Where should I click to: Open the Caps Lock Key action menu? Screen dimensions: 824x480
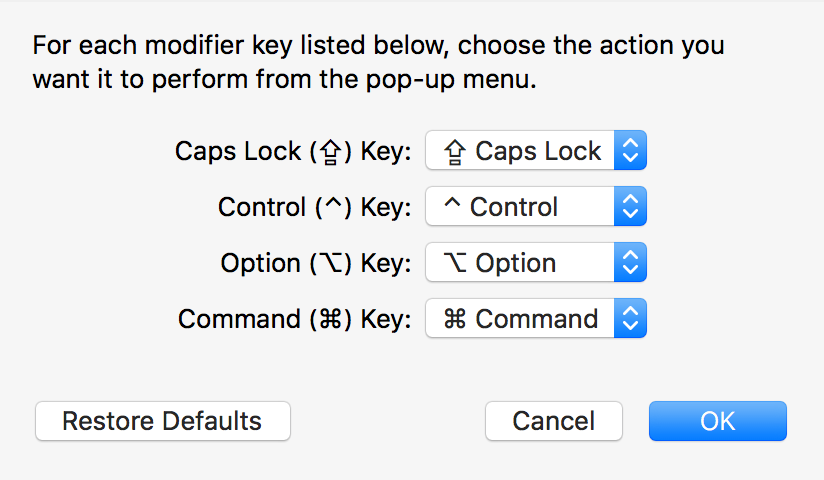point(535,150)
